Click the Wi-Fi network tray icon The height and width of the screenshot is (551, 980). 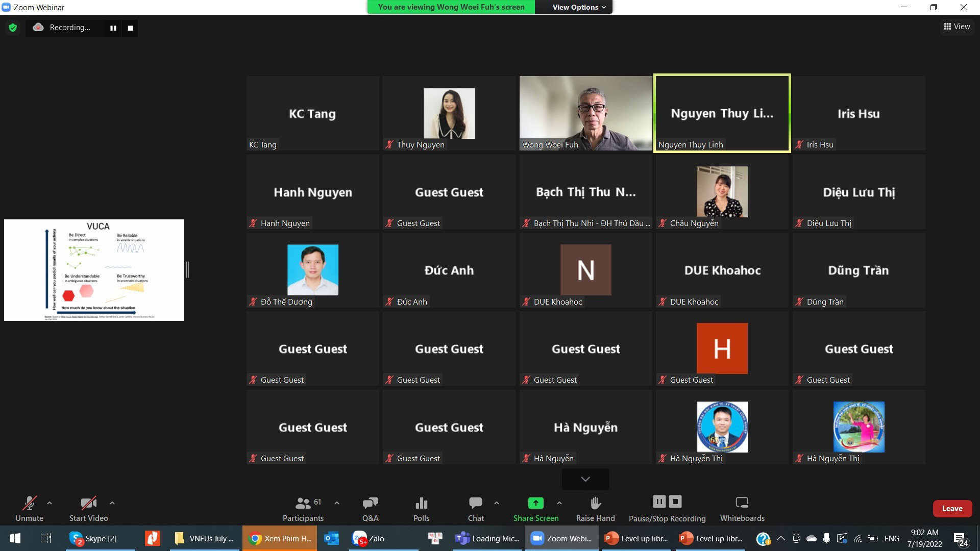point(858,538)
